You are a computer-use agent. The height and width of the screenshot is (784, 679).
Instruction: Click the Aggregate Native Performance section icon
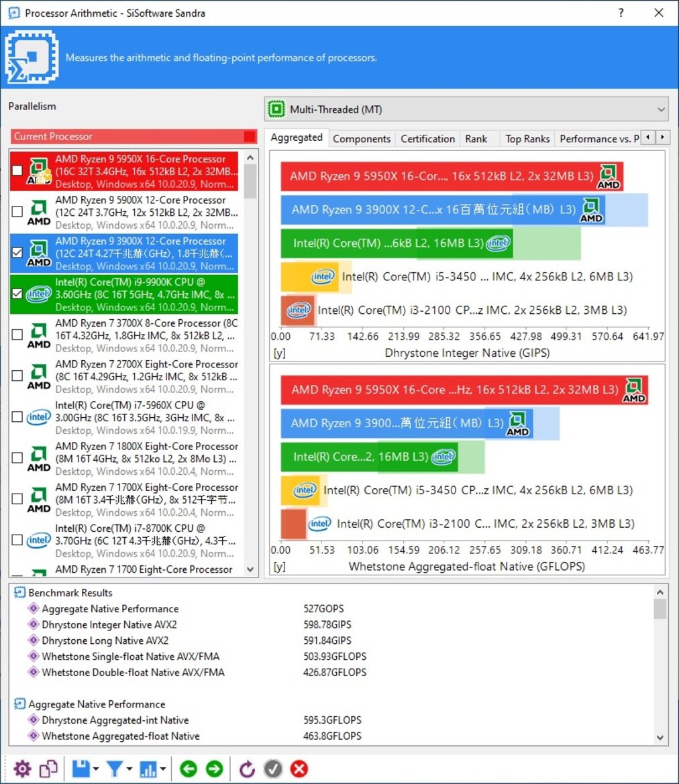(x=19, y=704)
